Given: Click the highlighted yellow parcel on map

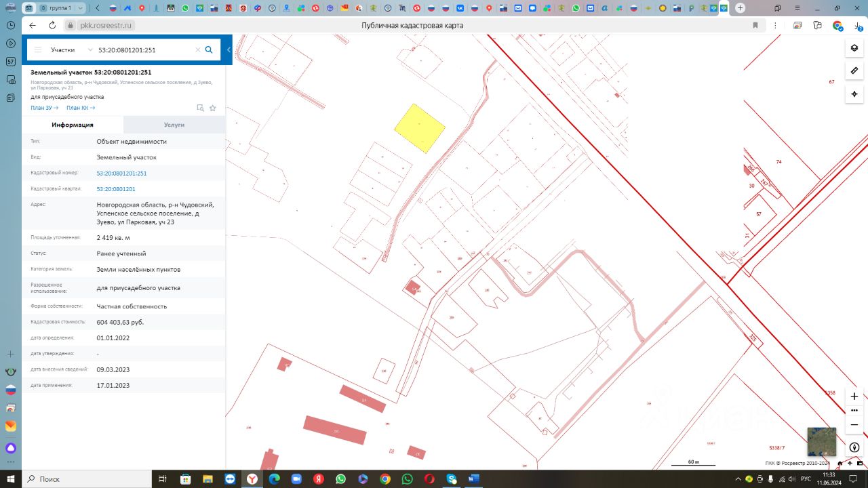Looking at the screenshot, I should coord(420,128).
